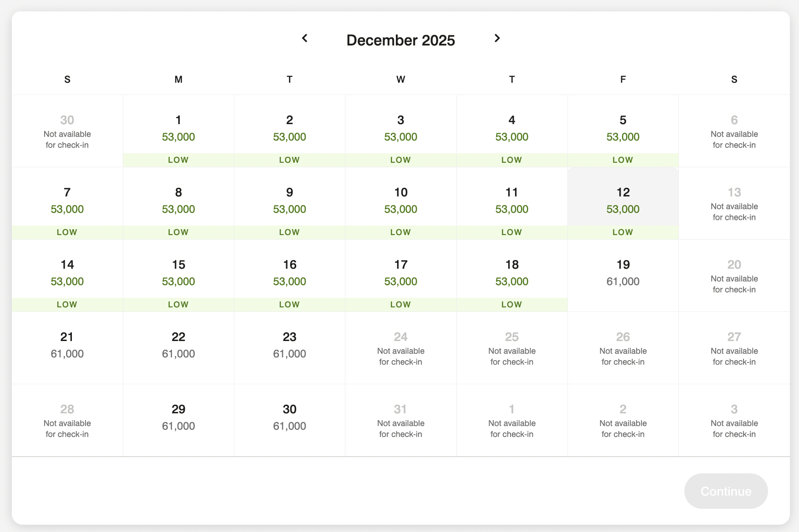Viewport: 799px width, 532px height.
Task: Choose December 16 check-in date
Action: point(289,276)
